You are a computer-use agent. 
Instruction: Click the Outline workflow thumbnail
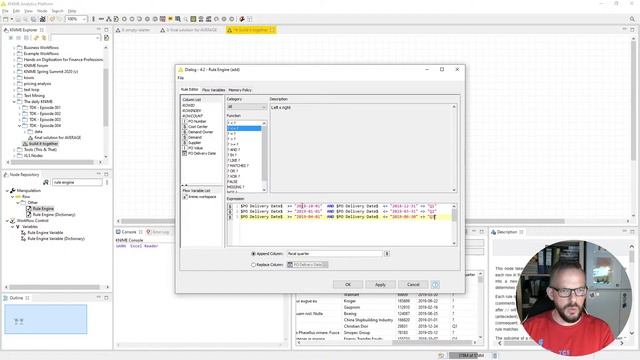coord(46,319)
